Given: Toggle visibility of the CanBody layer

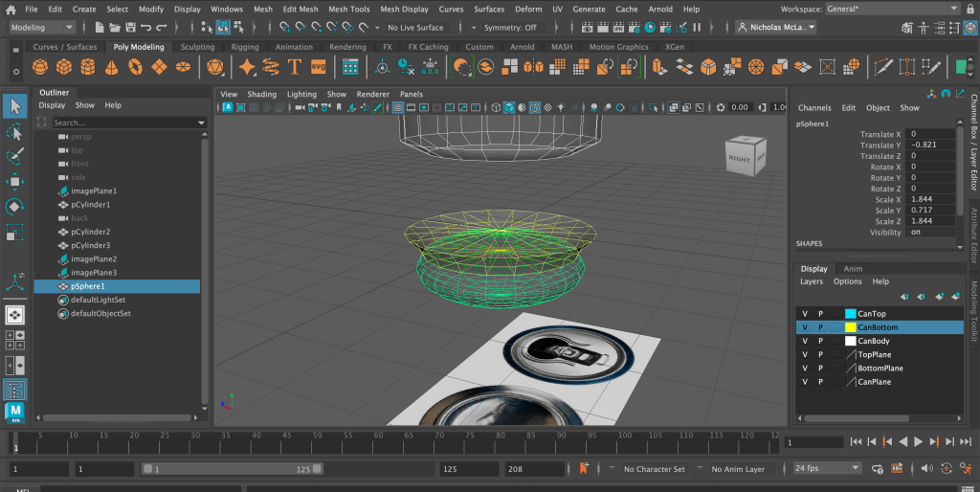Looking at the screenshot, I should click(x=805, y=341).
